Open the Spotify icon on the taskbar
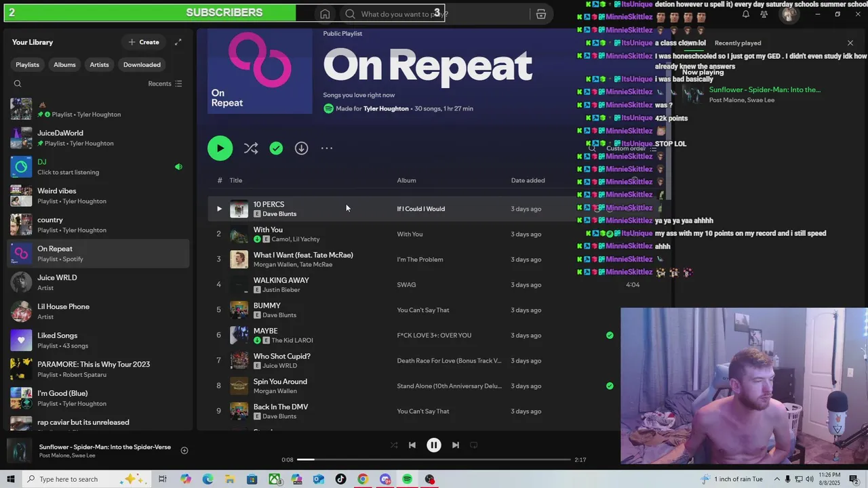Screen dimensions: 868x488 [407, 479]
